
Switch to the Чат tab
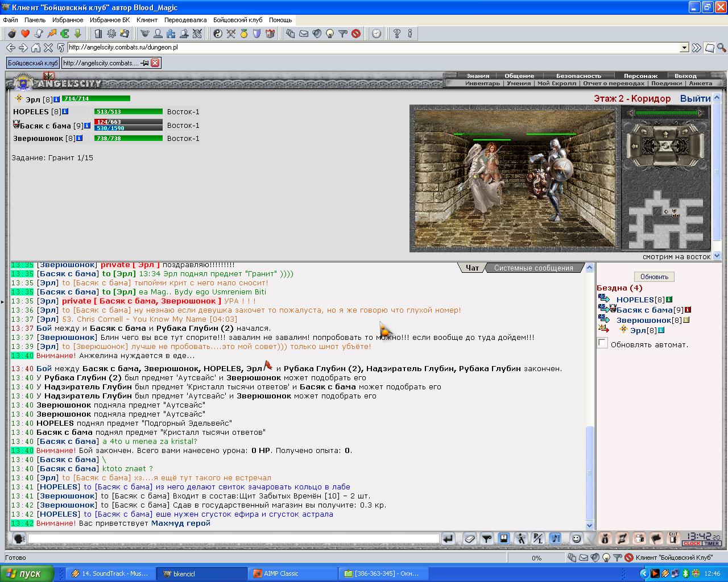(x=472, y=268)
